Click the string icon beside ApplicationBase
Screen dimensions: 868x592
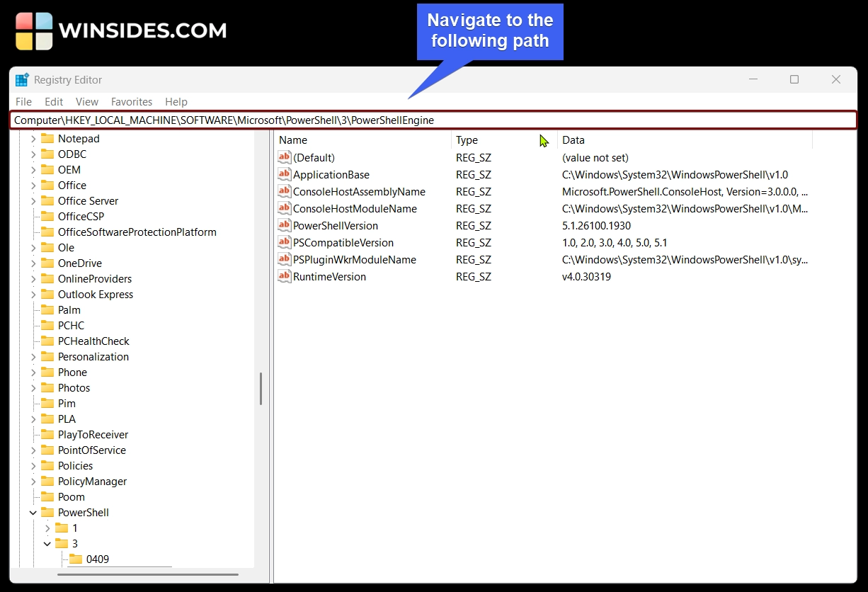(x=285, y=174)
